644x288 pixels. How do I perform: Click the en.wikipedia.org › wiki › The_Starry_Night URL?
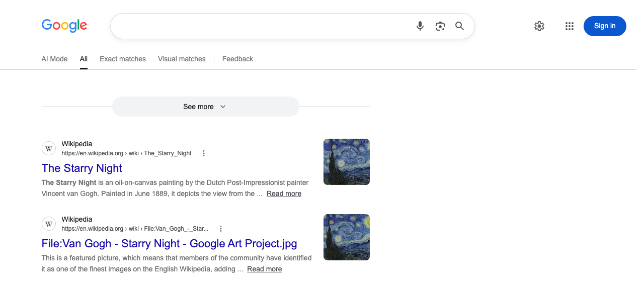point(126,153)
